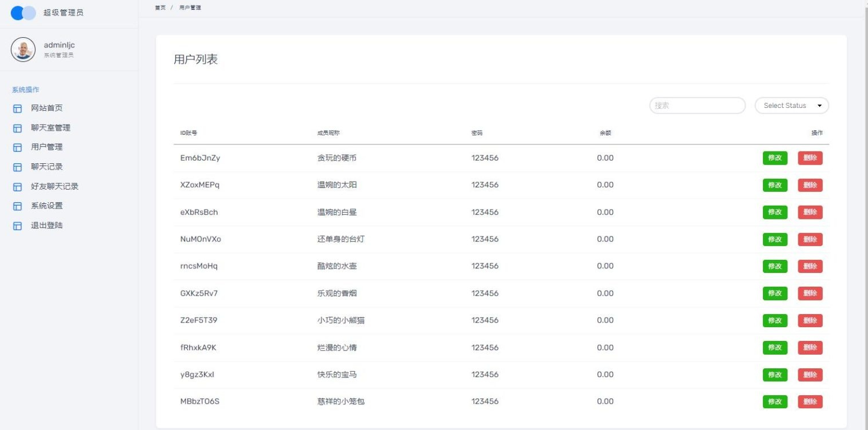868x430 pixels.
Task: Edit user 酷炫的水壶 with the 修改 button
Action: 775,266
